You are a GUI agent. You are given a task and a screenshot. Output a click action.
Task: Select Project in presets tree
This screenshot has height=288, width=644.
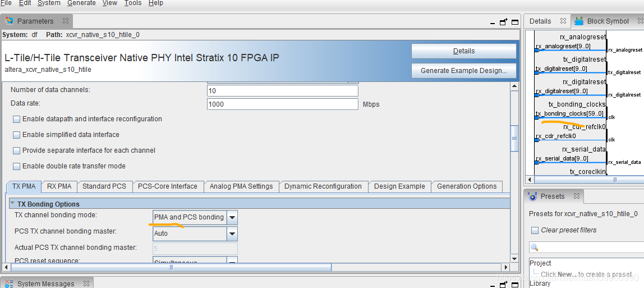pos(540,263)
